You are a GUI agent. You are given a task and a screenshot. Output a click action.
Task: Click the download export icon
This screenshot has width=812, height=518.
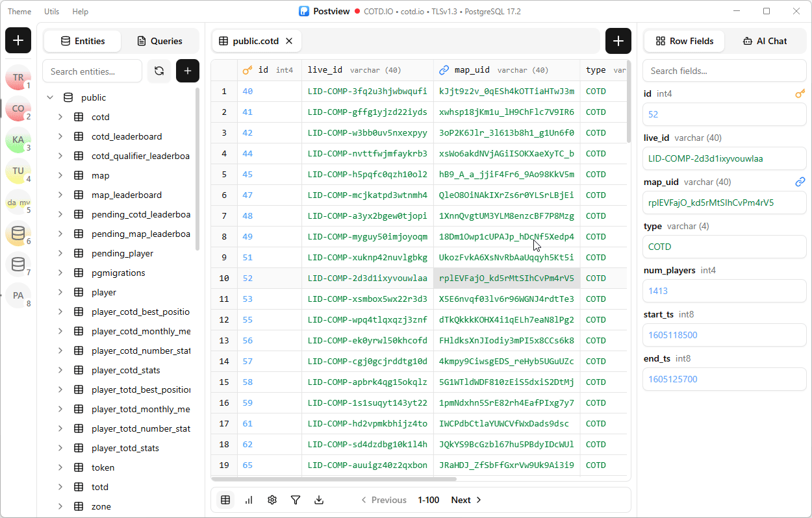319,500
